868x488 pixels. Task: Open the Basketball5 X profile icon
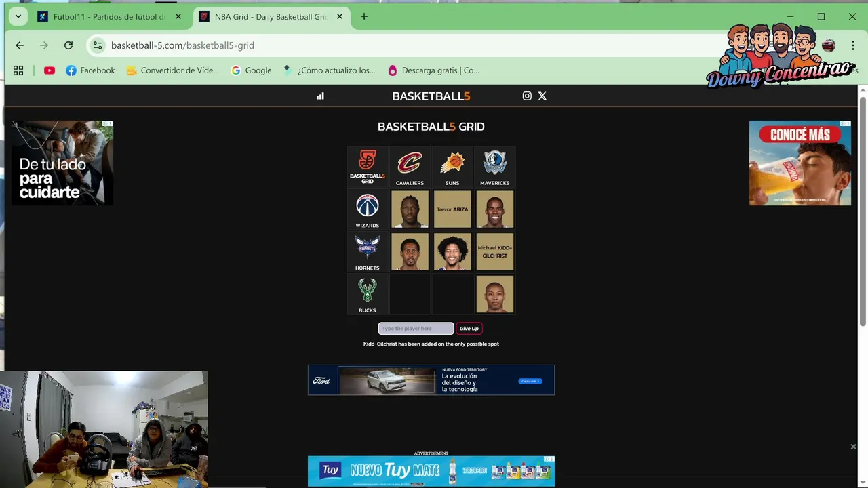pyautogui.click(x=542, y=96)
